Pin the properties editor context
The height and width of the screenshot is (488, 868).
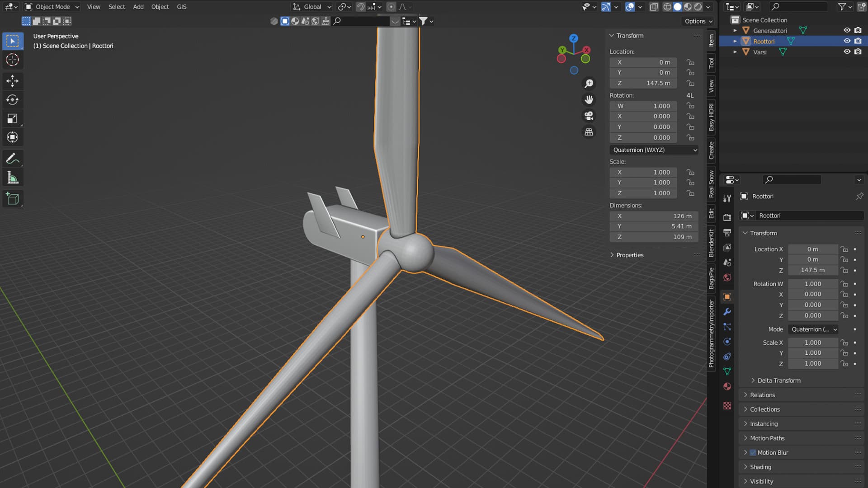tap(859, 197)
